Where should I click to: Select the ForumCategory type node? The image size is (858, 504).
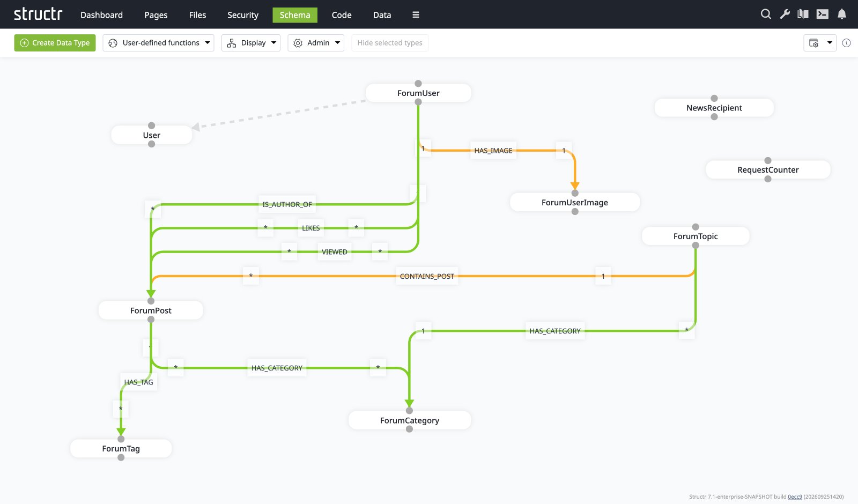410,420
